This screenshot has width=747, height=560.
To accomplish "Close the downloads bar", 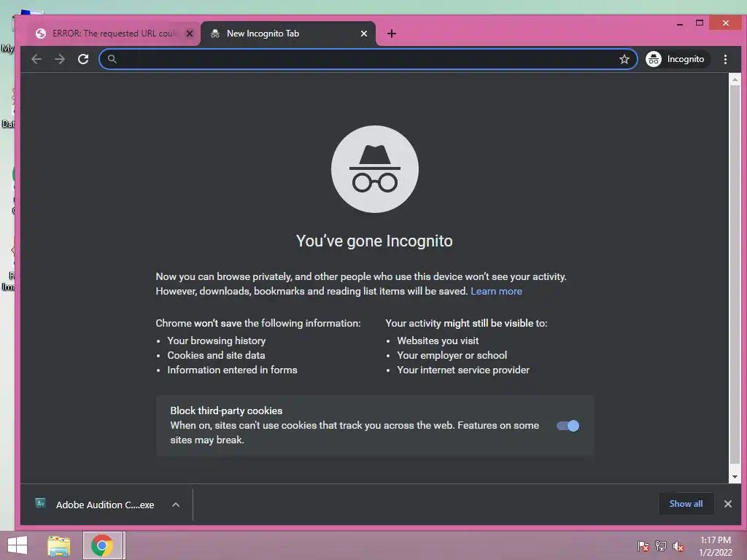I will click(727, 504).
